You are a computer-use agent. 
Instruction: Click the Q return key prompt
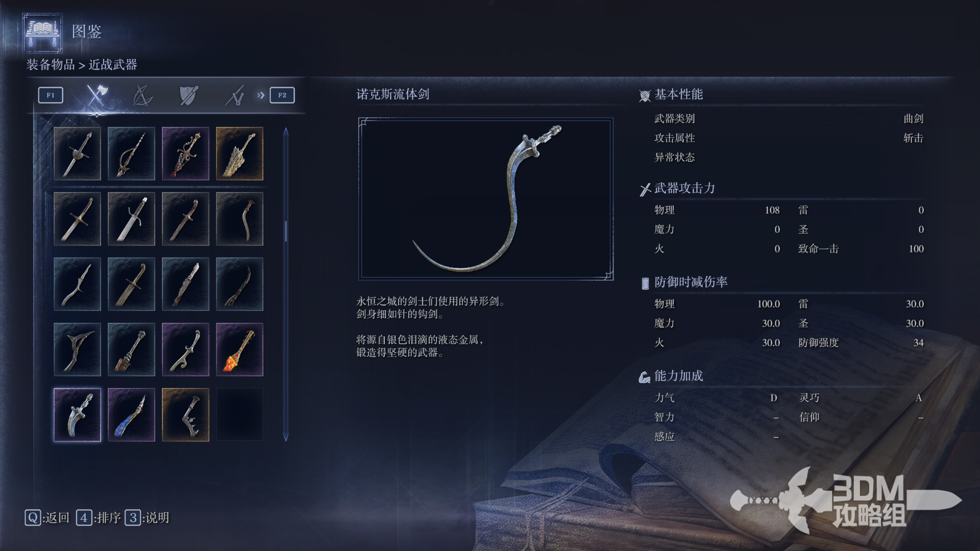click(x=47, y=518)
